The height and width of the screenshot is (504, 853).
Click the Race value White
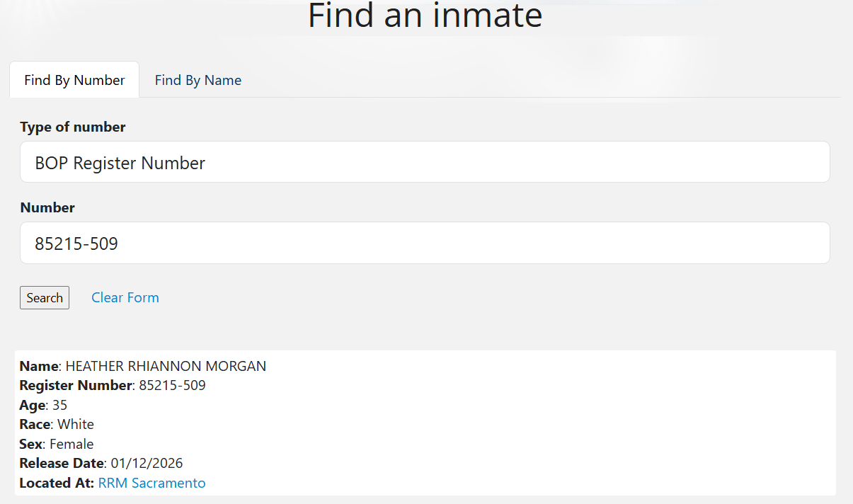coord(75,425)
